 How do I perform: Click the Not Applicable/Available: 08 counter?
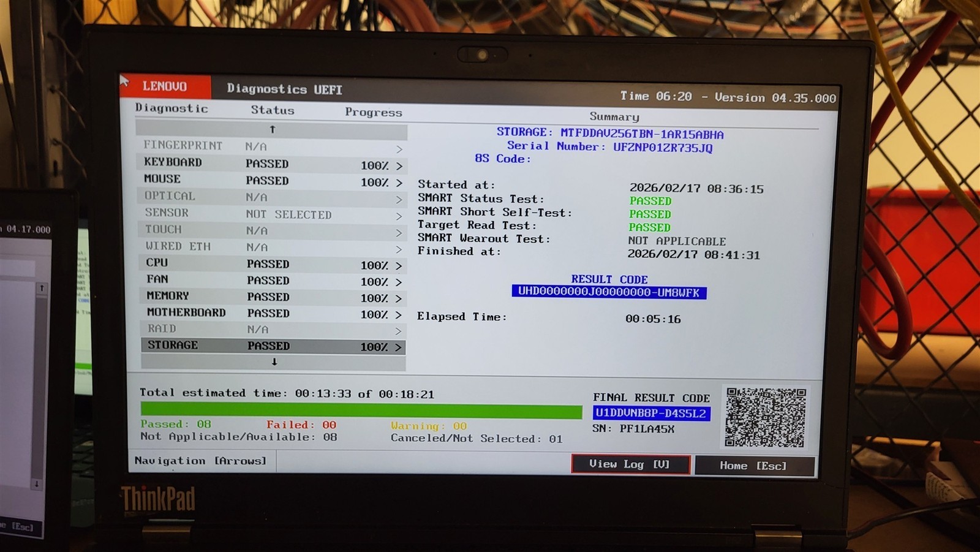(239, 437)
